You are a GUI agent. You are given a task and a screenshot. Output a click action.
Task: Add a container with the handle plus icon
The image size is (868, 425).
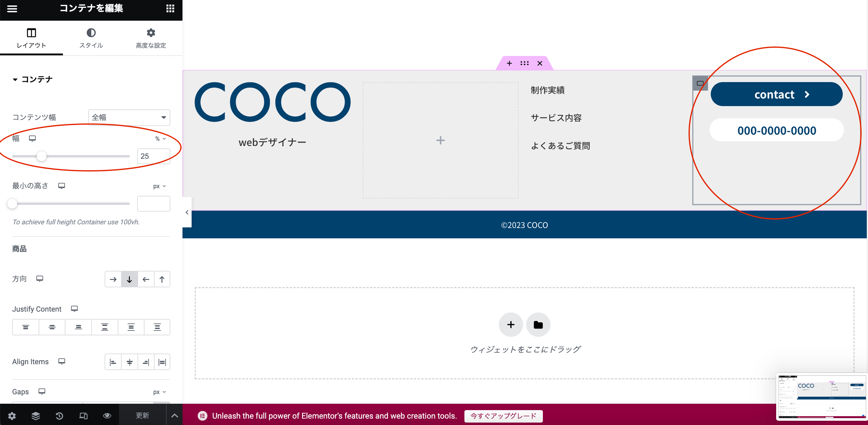509,63
